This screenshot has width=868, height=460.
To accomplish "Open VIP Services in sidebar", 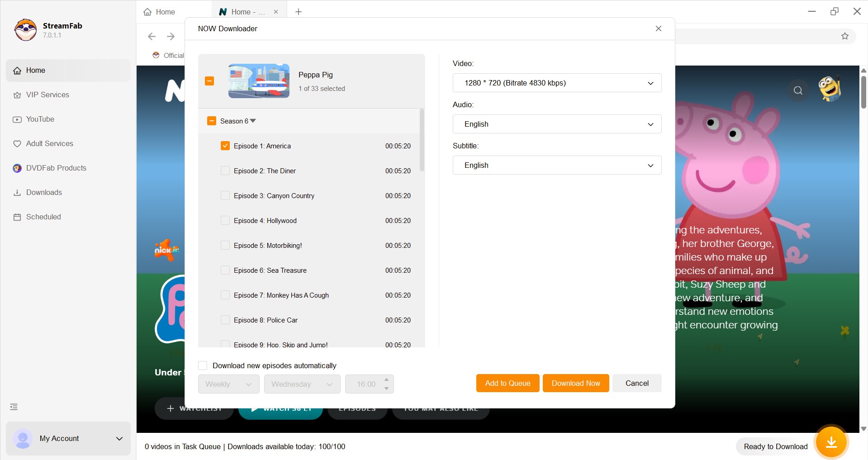I will click(47, 95).
